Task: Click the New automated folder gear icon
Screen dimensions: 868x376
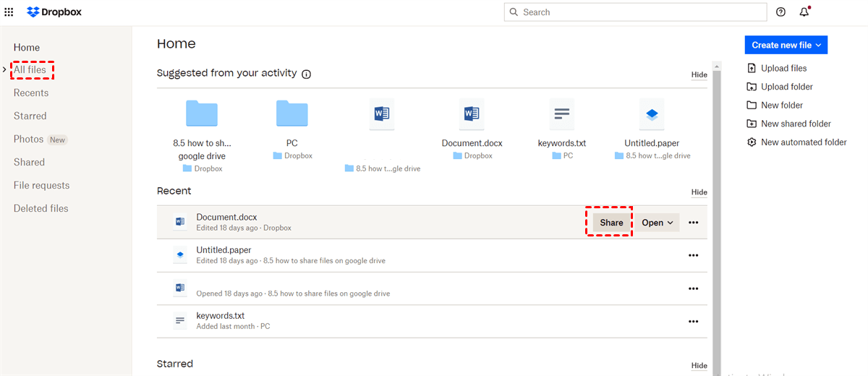Action: point(752,142)
